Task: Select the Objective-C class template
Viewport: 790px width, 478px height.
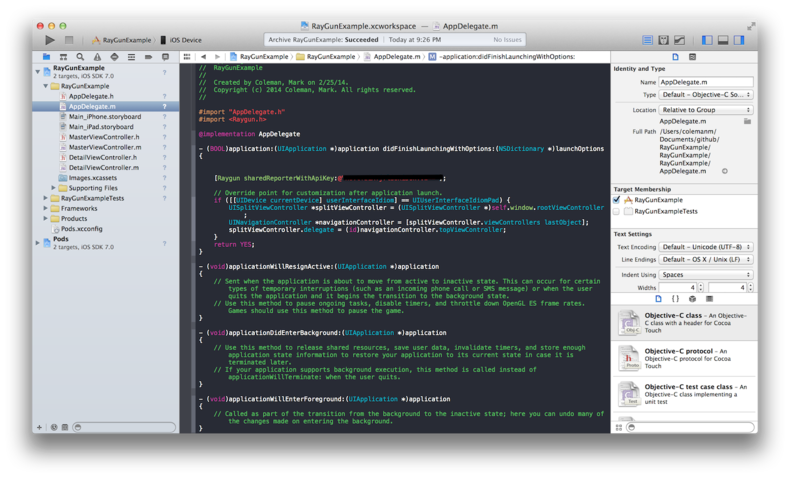Action: 684,323
